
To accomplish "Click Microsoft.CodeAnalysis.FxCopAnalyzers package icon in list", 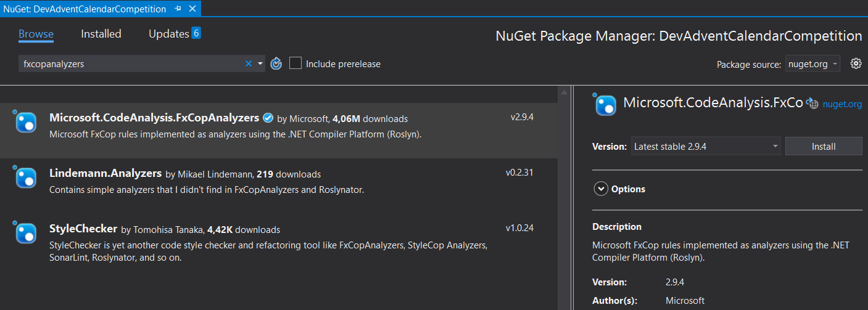I will coord(26,122).
